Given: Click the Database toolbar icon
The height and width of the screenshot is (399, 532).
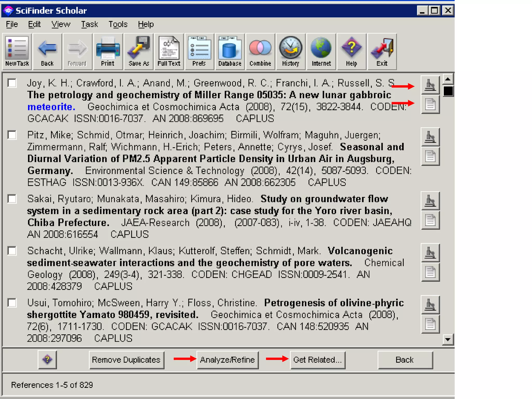Looking at the screenshot, I should point(230,51).
